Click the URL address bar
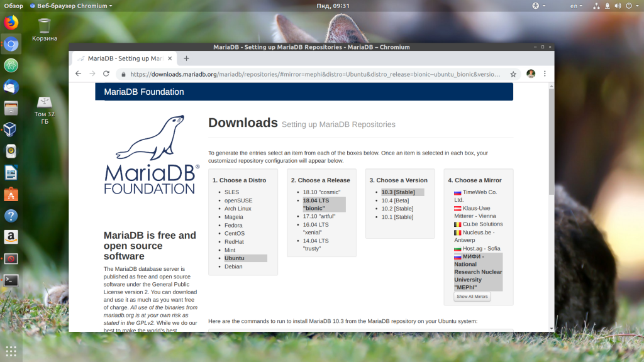644x362 pixels. 314,74
